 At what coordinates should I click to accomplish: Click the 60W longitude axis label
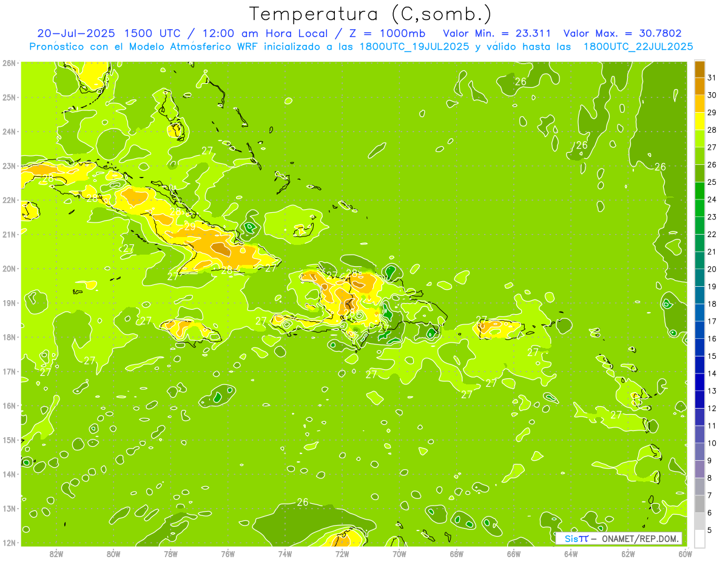point(686,554)
